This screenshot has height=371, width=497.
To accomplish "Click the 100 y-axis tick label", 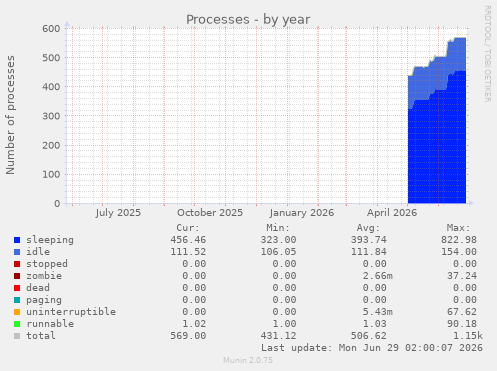I will pyautogui.click(x=51, y=174).
